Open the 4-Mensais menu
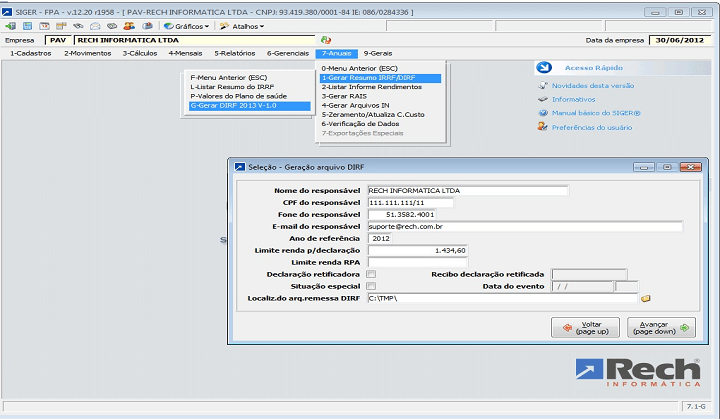 pos(186,53)
